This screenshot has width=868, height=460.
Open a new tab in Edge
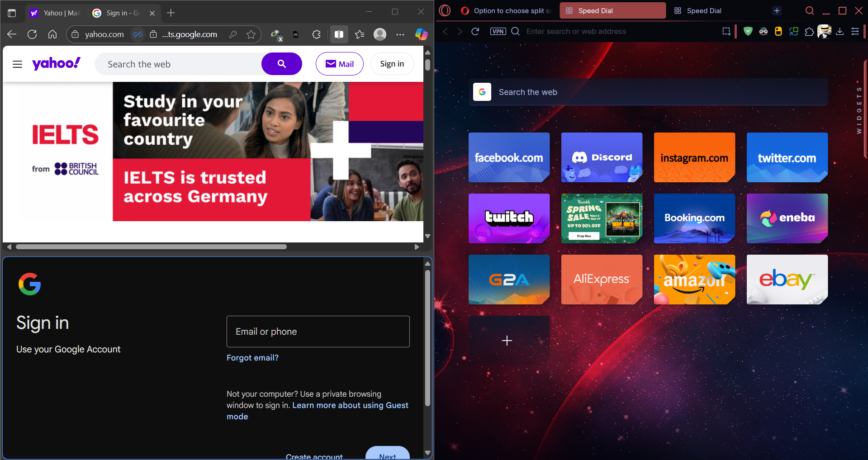pos(171,13)
